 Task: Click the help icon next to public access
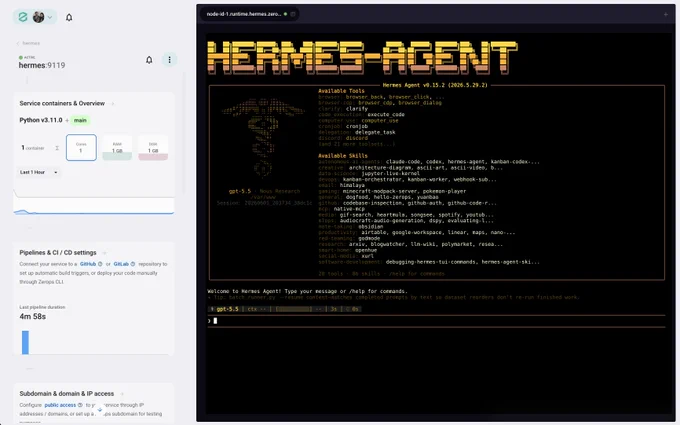[80, 405]
